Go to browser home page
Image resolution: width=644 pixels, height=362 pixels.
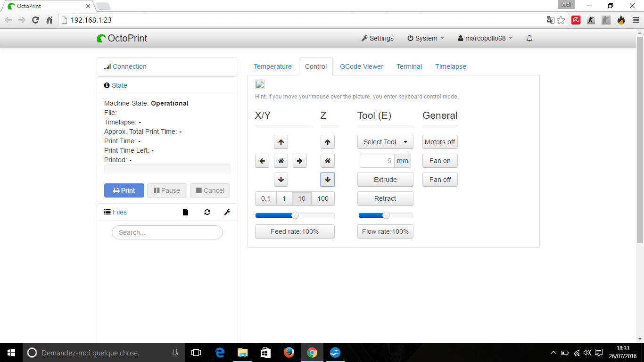tap(49, 20)
